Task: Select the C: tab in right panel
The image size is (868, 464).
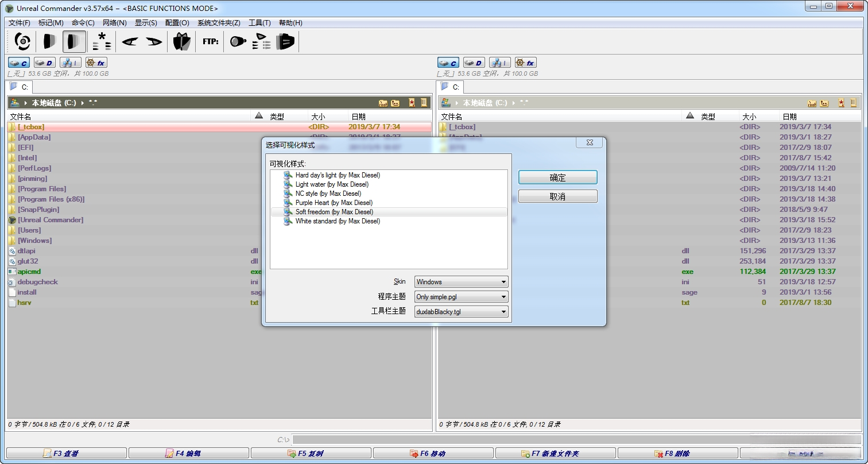Action: pyautogui.click(x=450, y=87)
